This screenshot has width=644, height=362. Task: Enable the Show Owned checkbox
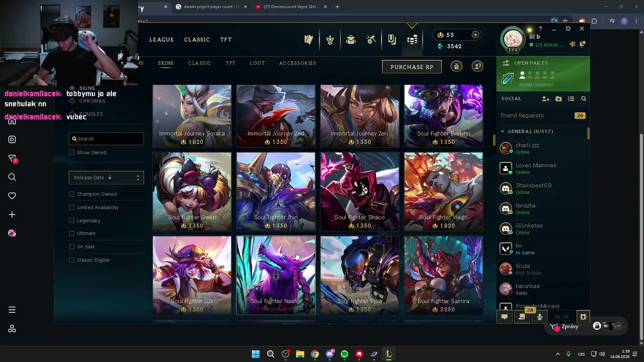[71, 152]
